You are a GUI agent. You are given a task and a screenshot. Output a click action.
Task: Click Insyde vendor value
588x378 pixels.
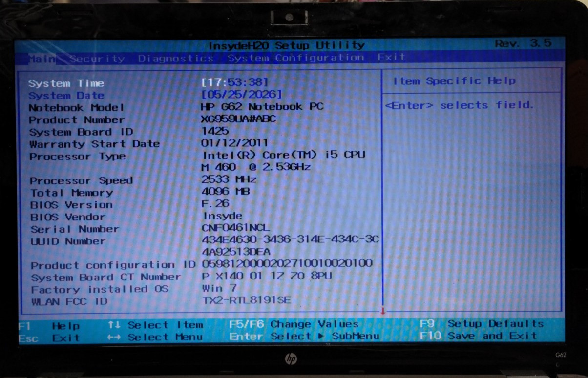coord(223,216)
